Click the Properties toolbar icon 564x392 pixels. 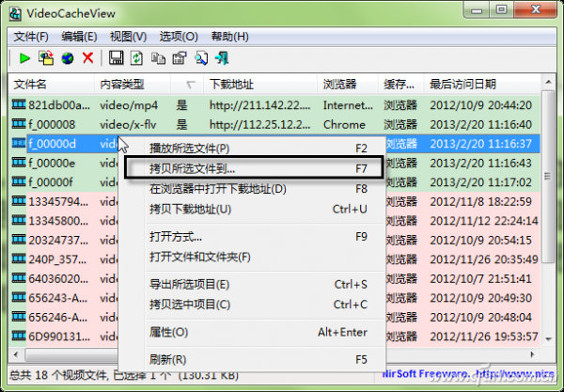(x=180, y=58)
